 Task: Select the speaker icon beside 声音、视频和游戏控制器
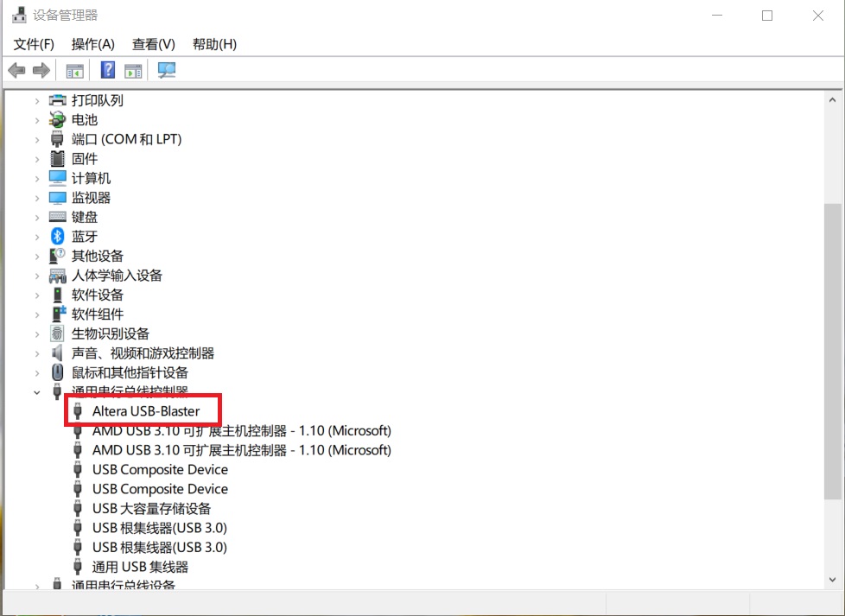pos(58,353)
